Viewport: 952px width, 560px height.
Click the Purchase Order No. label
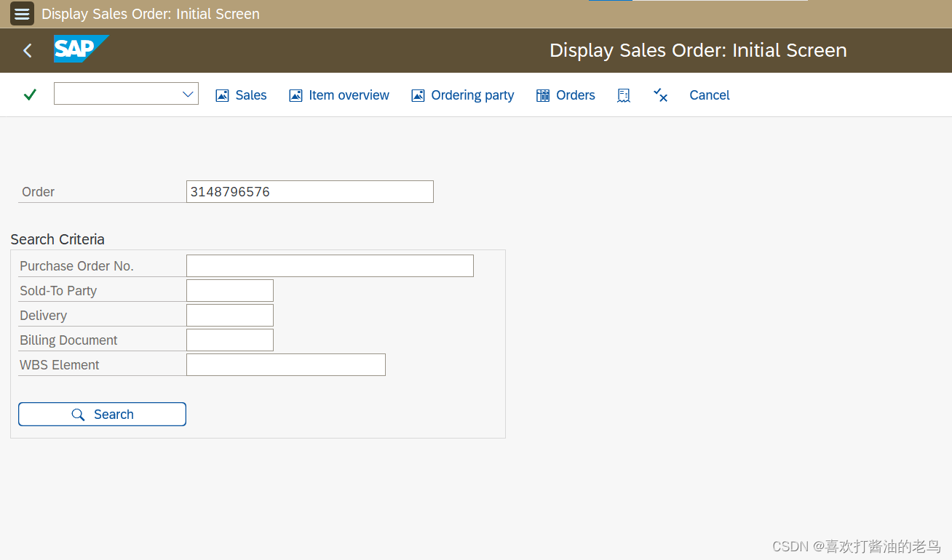coord(76,266)
